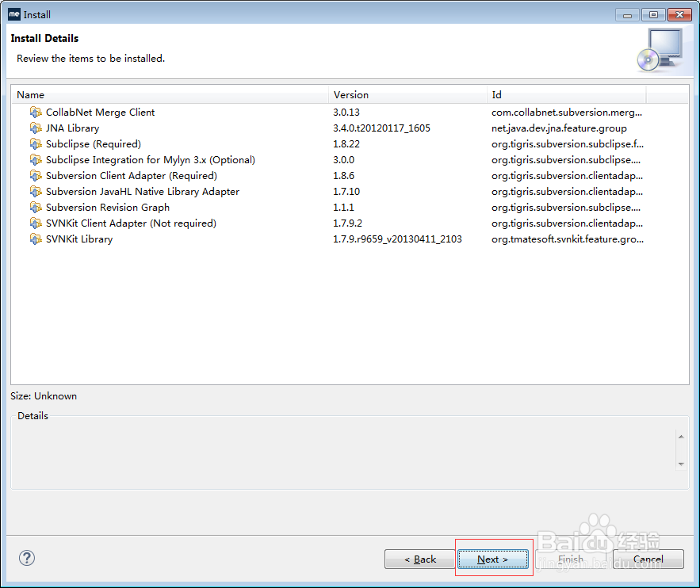
Task: Close the Install window
Action: point(679,15)
